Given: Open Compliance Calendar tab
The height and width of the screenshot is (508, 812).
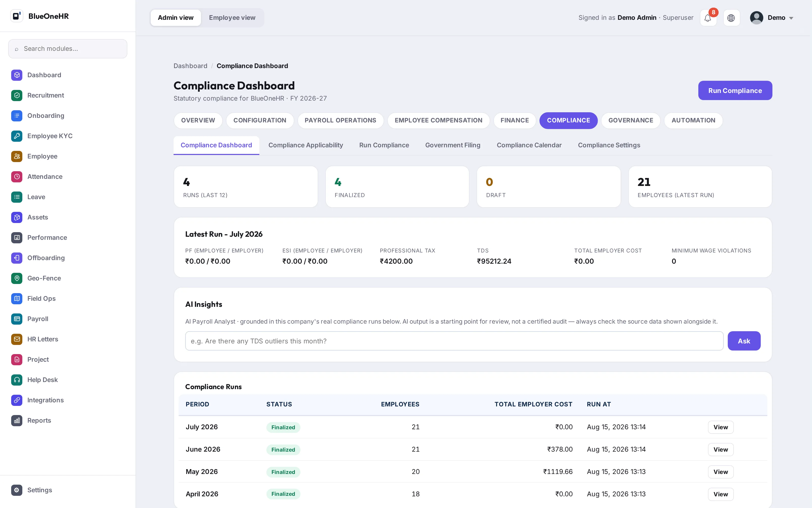Looking at the screenshot, I should (x=529, y=145).
